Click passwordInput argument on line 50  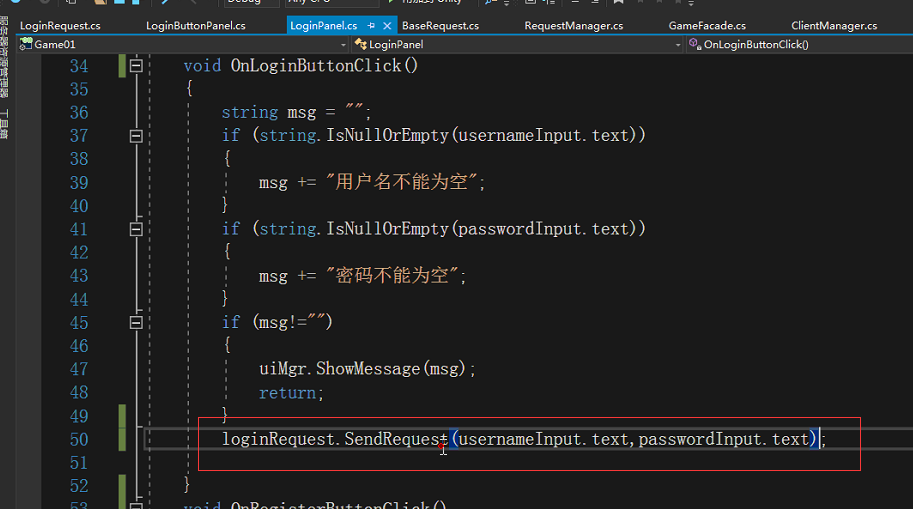pos(700,439)
